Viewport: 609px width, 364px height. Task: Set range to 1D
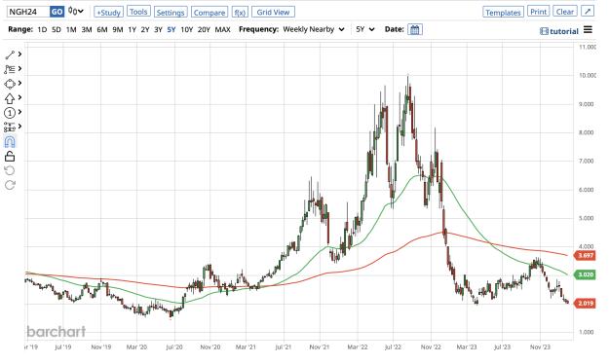point(42,29)
